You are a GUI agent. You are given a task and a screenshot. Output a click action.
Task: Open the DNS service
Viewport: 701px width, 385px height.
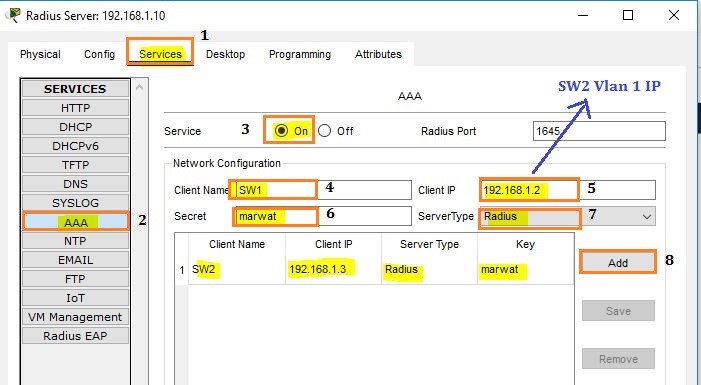point(75,184)
